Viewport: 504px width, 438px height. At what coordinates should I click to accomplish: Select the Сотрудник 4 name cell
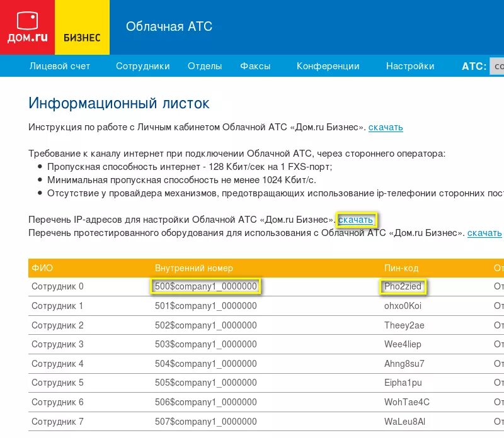57,364
